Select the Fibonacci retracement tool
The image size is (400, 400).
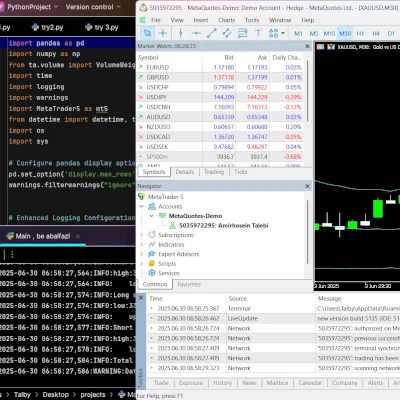pyautogui.click(x=243, y=33)
